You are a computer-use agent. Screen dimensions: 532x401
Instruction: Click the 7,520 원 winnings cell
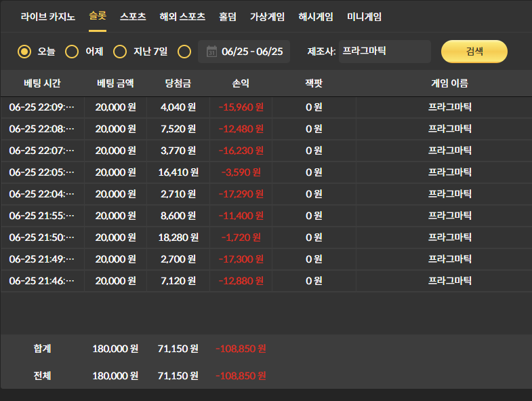click(x=178, y=129)
